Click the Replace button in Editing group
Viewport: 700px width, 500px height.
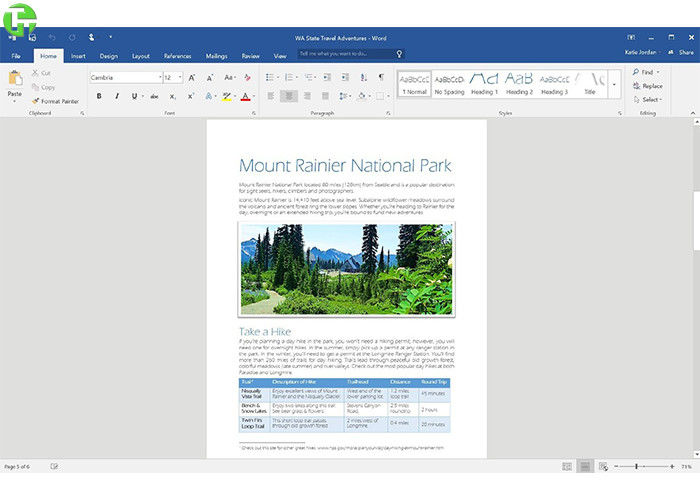point(650,86)
